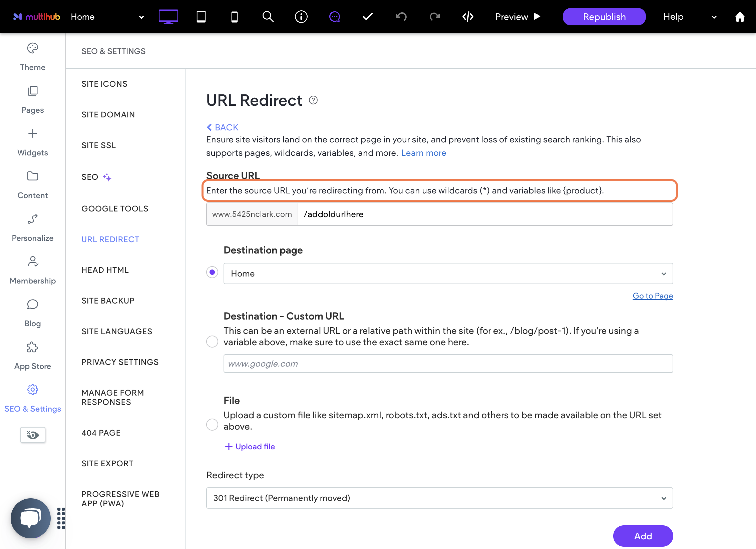Open 404 PAGE settings
Viewport: 756px width, 549px height.
point(101,433)
